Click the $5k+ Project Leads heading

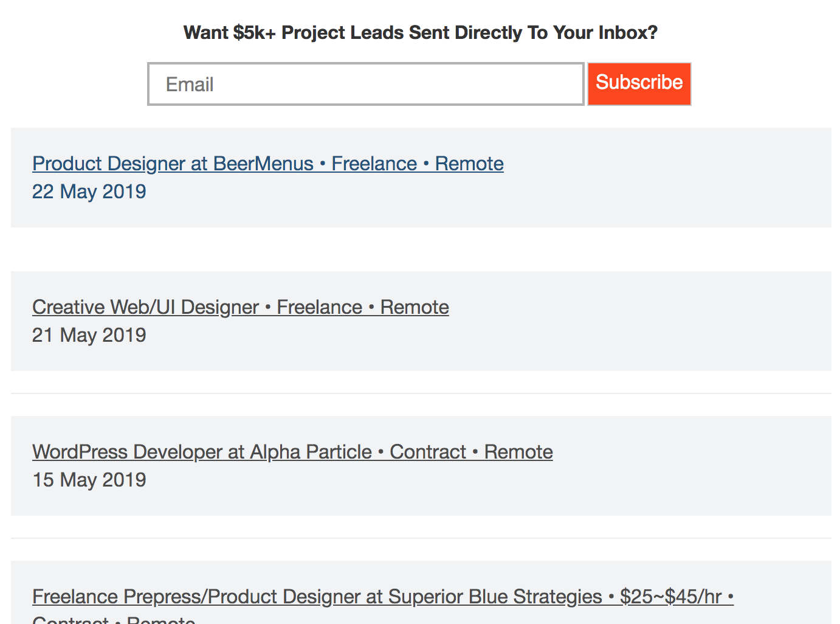tap(420, 32)
